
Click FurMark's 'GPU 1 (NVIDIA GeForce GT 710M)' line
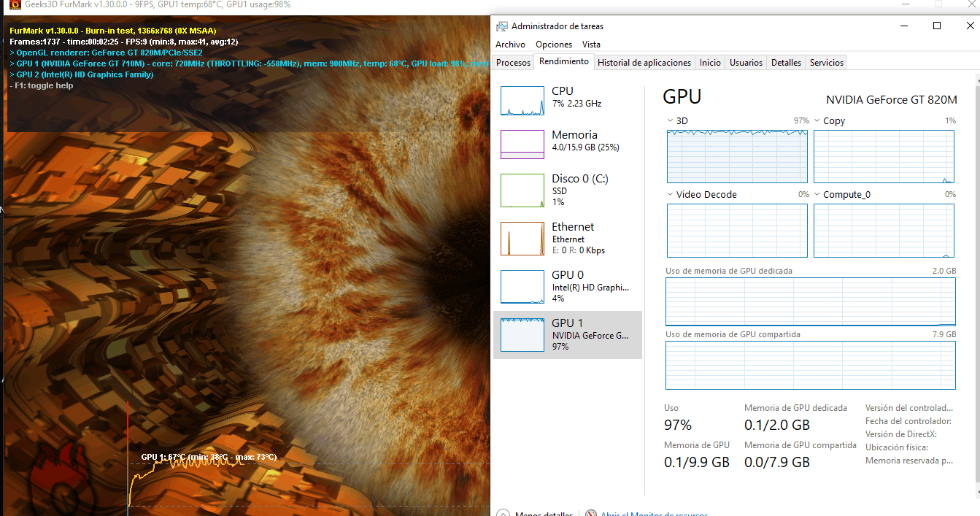pos(249,63)
